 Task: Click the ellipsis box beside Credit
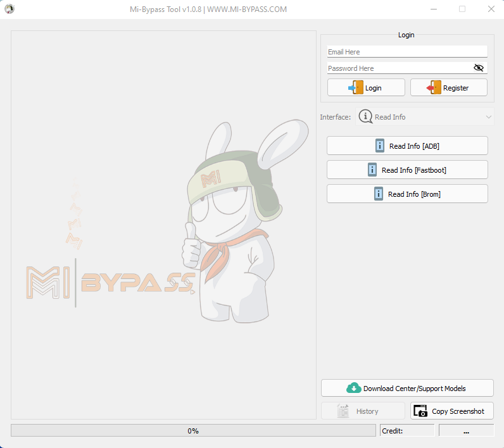(x=466, y=431)
